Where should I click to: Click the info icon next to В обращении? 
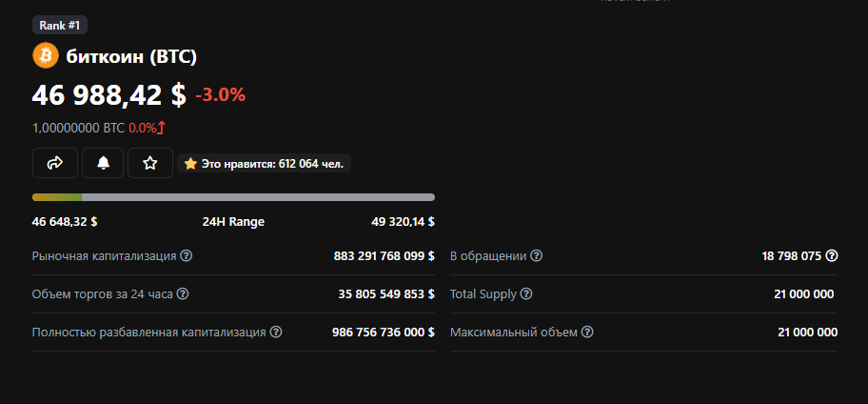(x=537, y=256)
